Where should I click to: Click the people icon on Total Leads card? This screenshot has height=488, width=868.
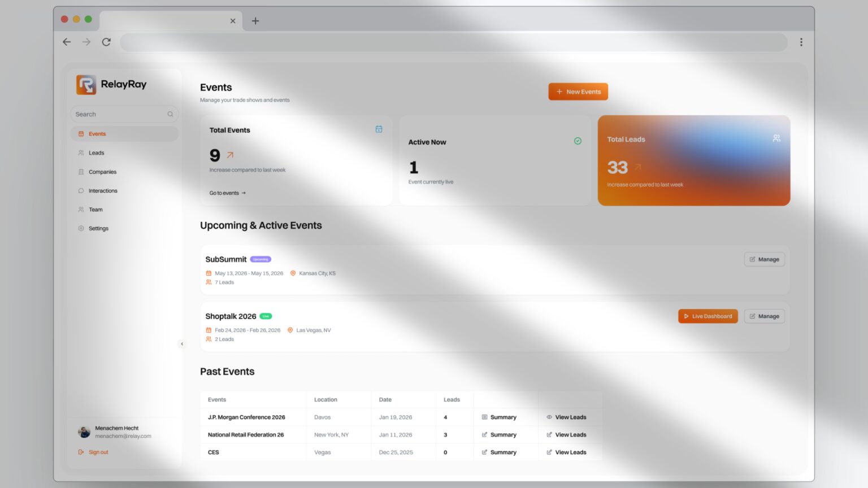[x=776, y=138]
